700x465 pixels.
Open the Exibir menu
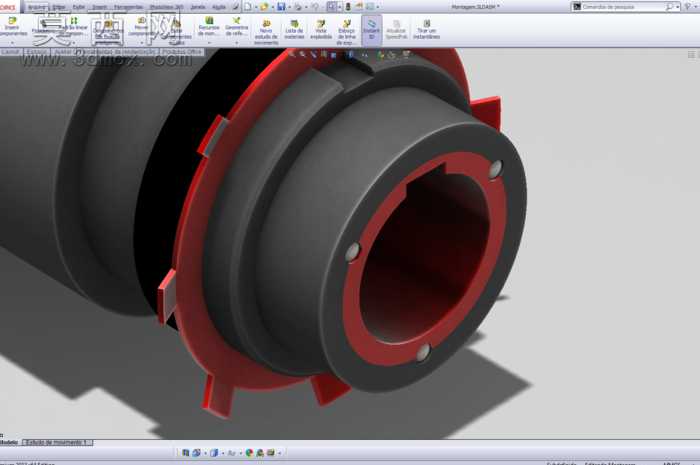(79, 7)
